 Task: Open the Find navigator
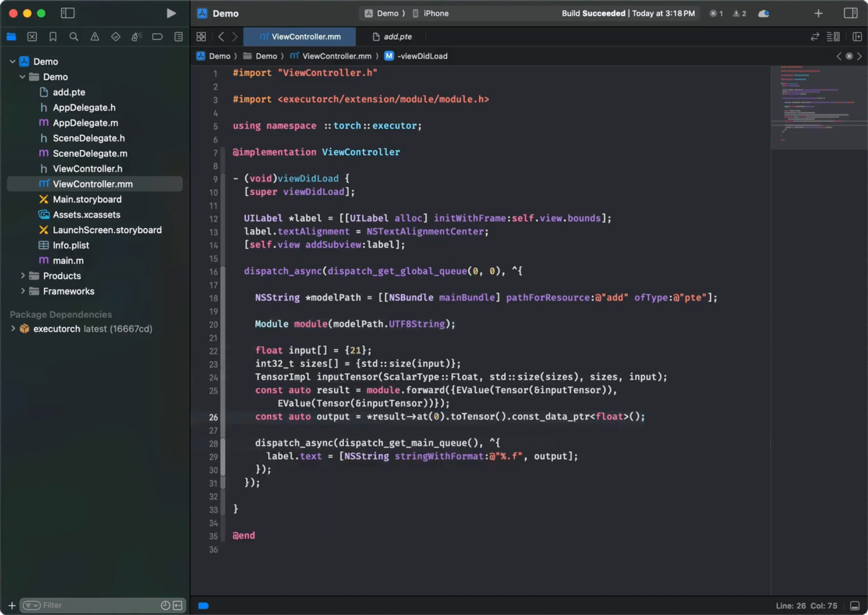tap(74, 36)
